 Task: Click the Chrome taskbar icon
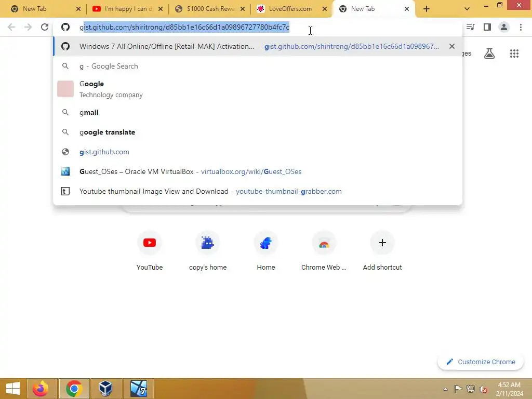74,389
